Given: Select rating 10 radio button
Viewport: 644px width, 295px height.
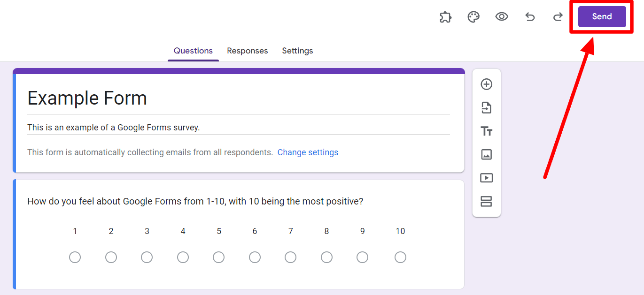Looking at the screenshot, I should coord(400,257).
